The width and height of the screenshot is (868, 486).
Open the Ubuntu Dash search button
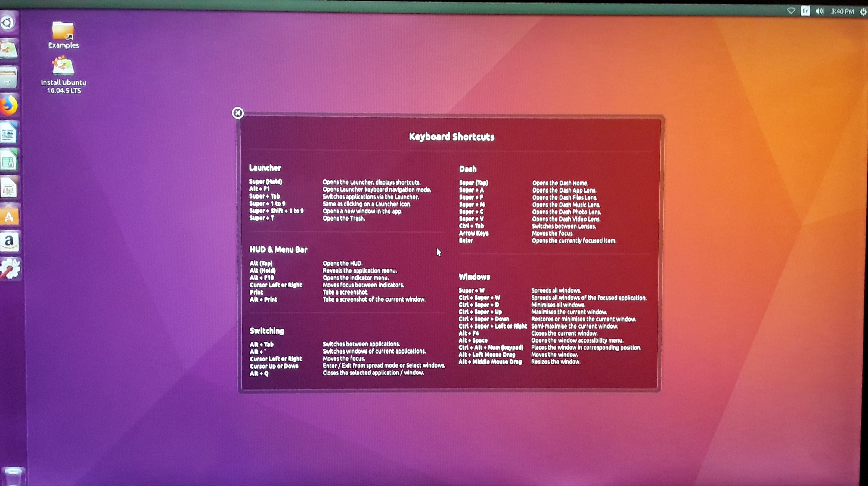(x=7, y=23)
